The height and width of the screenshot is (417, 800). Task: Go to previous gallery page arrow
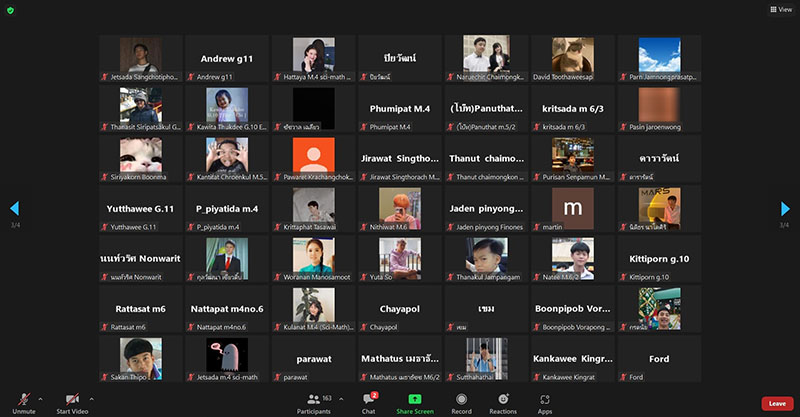[14, 208]
